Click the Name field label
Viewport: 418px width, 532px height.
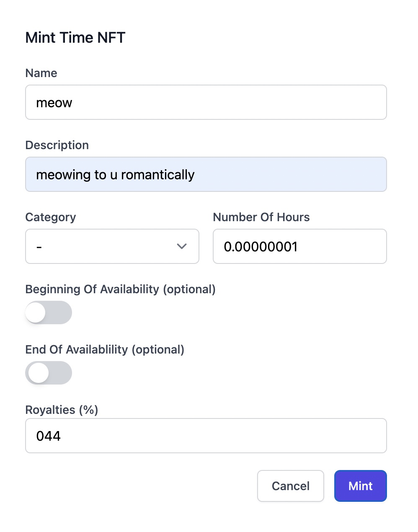click(x=41, y=73)
